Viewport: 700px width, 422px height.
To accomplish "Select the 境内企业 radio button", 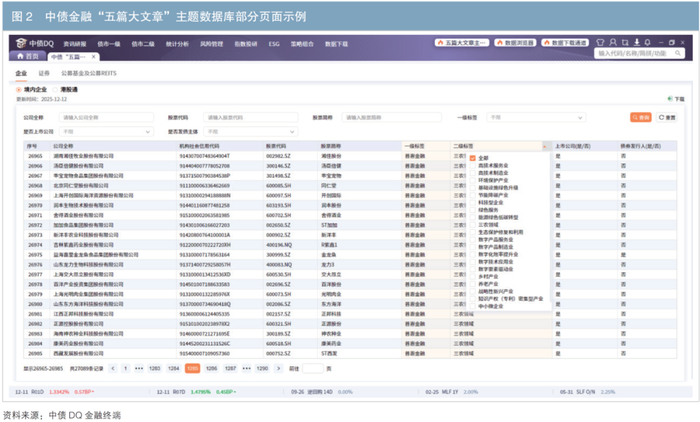I will [20, 90].
